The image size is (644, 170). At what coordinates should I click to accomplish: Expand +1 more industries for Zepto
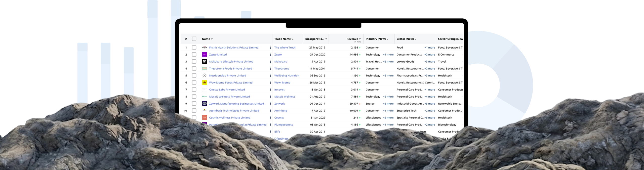[x=388, y=54]
